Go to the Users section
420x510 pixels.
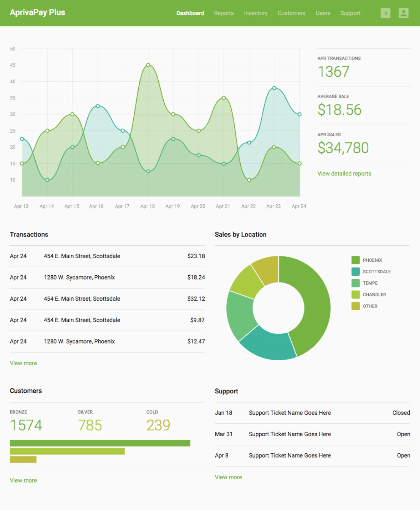pyautogui.click(x=322, y=13)
